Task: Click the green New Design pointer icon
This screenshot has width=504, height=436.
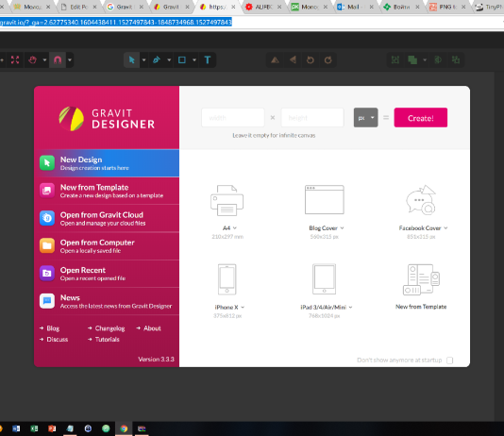Action: [47, 163]
